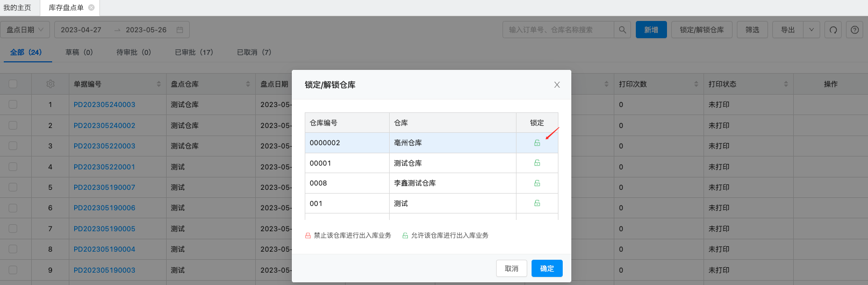Click red lock legend 禁止该仓库进行出入库业务
The image size is (868, 285).
[348, 236]
